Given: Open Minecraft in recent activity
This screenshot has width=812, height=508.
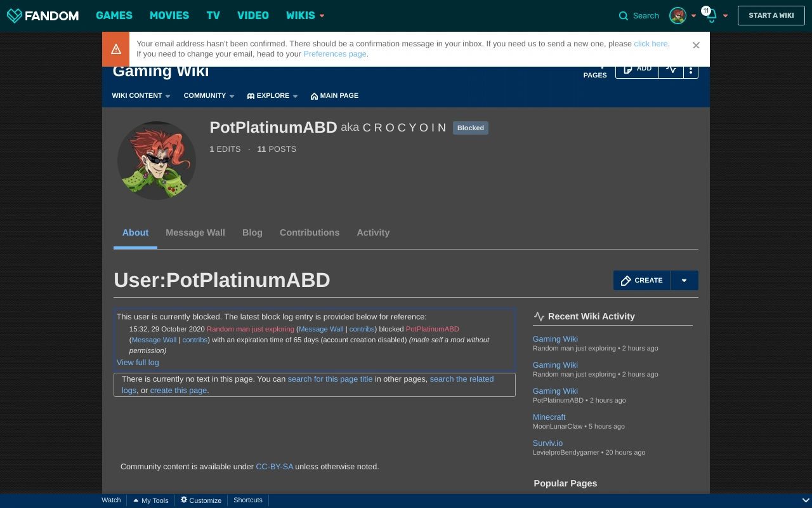Looking at the screenshot, I should pos(549,417).
